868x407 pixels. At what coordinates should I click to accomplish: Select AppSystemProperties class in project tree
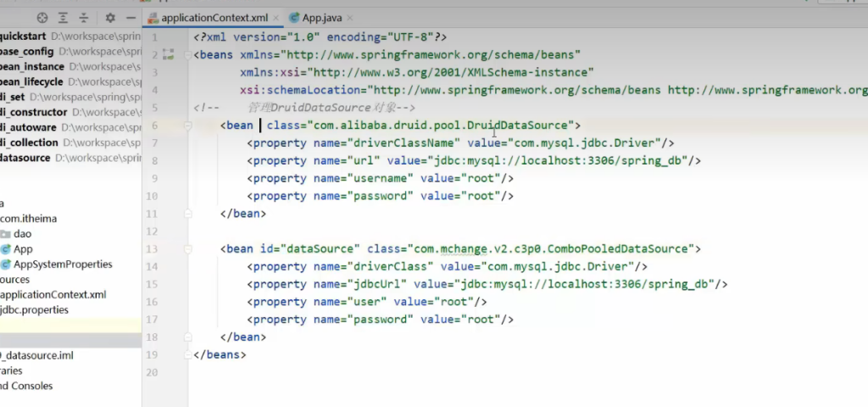tap(62, 265)
